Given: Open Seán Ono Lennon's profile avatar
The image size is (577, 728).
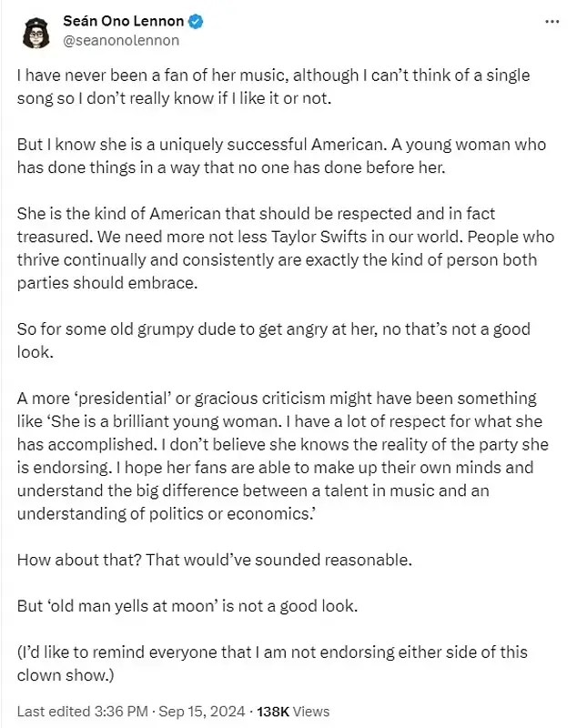Looking at the screenshot, I should [x=35, y=33].
